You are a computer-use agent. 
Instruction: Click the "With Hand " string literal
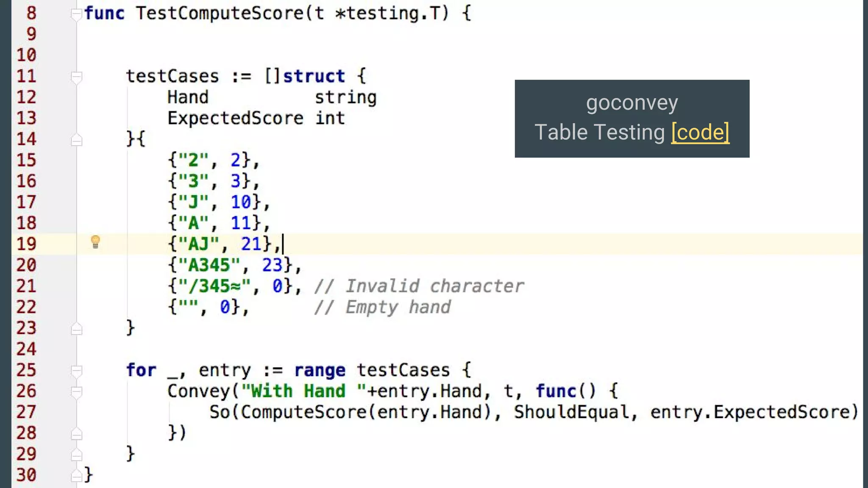(x=303, y=391)
